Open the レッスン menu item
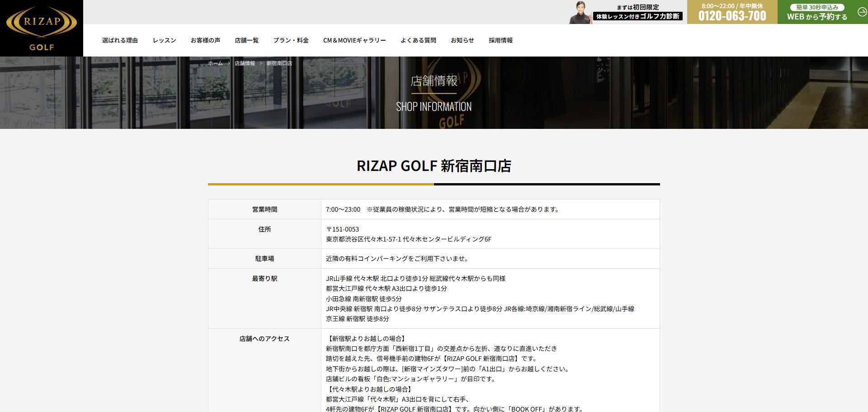This screenshot has width=868, height=412. pos(164,40)
